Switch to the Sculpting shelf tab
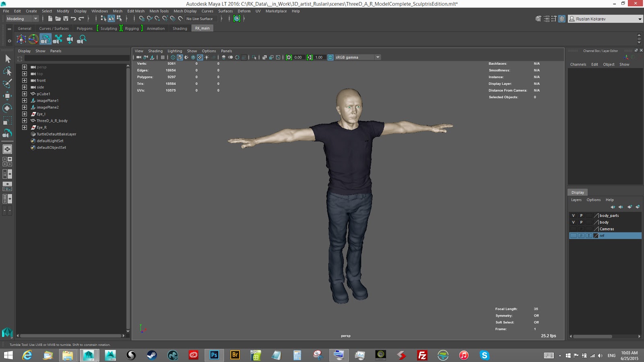The image size is (644, 362). (109, 29)
